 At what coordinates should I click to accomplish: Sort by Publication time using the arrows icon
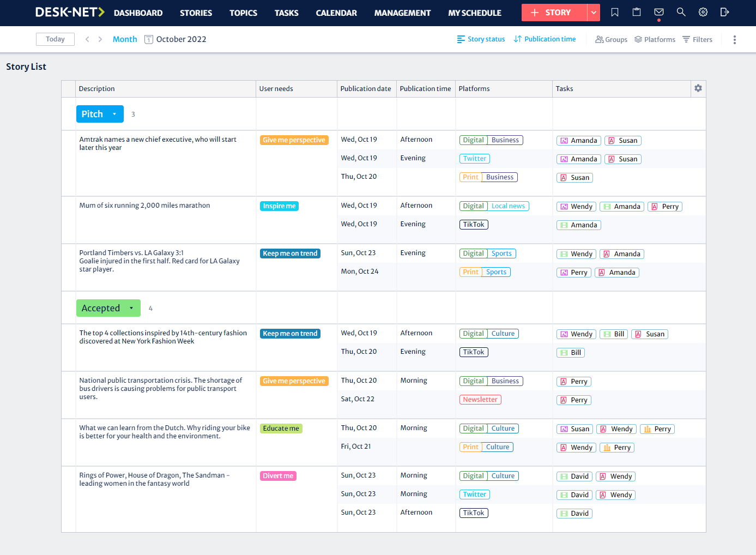[x=545, y=39]
